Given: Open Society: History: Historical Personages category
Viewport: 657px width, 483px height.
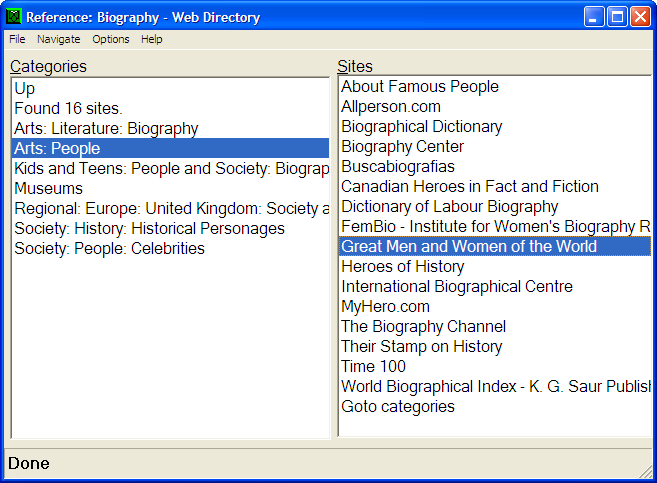Looking at the screenshot, I should coord(149,228).
